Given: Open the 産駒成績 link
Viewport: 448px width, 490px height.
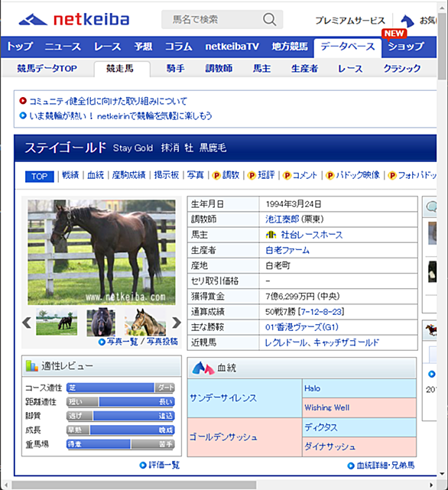Looking at the screenshot, I should coord(128,175).
